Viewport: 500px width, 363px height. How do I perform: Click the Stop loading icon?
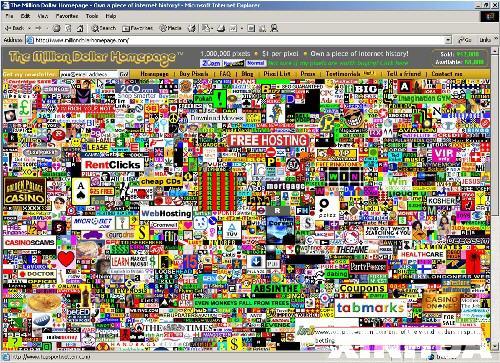[x=57, y=29]
